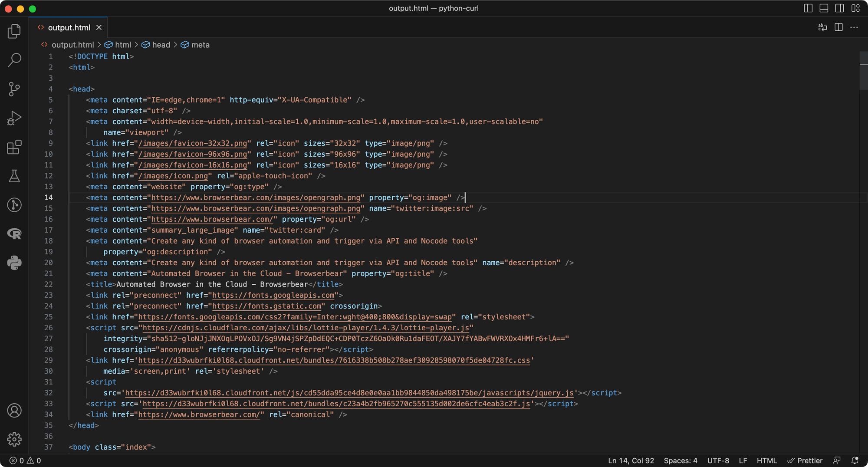The height and width of the screenshot is (467, 868).
Task: Click the <!DOCTYPE html> text
Action: [x=101, y=56]
